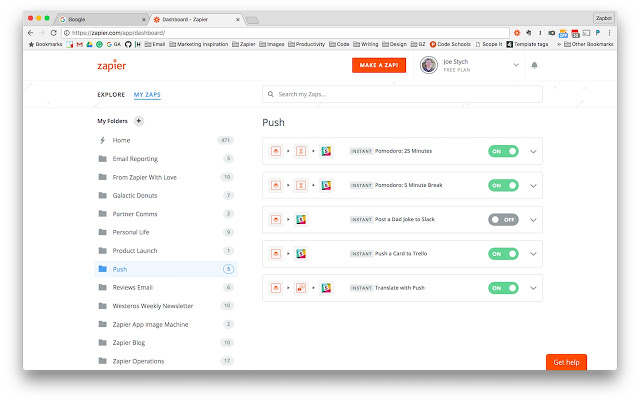Switch to the Explore tab
640x400 pixels.
(111, 95)
